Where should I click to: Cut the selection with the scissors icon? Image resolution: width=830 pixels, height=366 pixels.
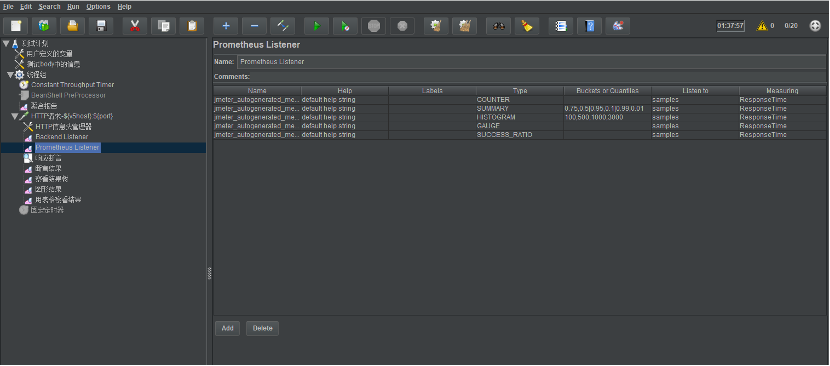pos(135,26)
